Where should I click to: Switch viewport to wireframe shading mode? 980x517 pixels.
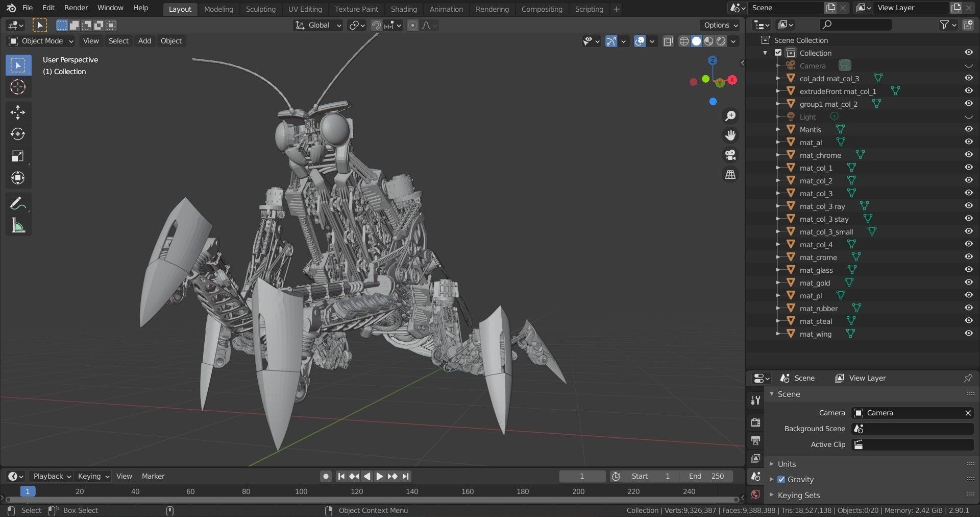pyautogui.click(x=684, y=41)
